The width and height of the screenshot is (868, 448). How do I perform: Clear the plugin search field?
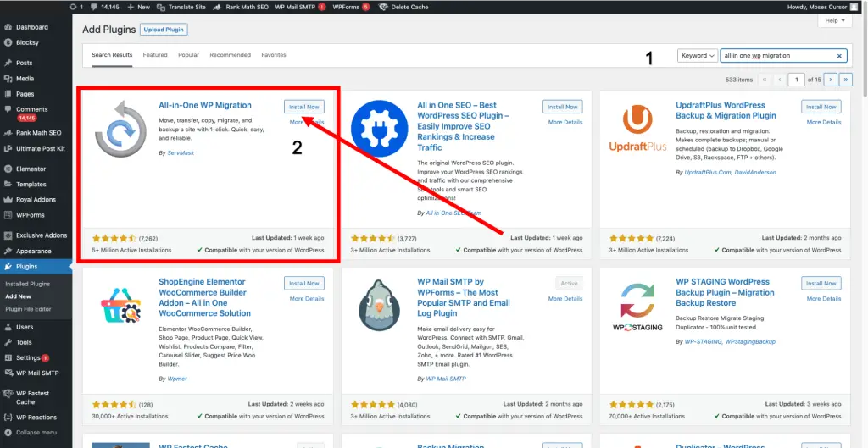pos(838,56)
